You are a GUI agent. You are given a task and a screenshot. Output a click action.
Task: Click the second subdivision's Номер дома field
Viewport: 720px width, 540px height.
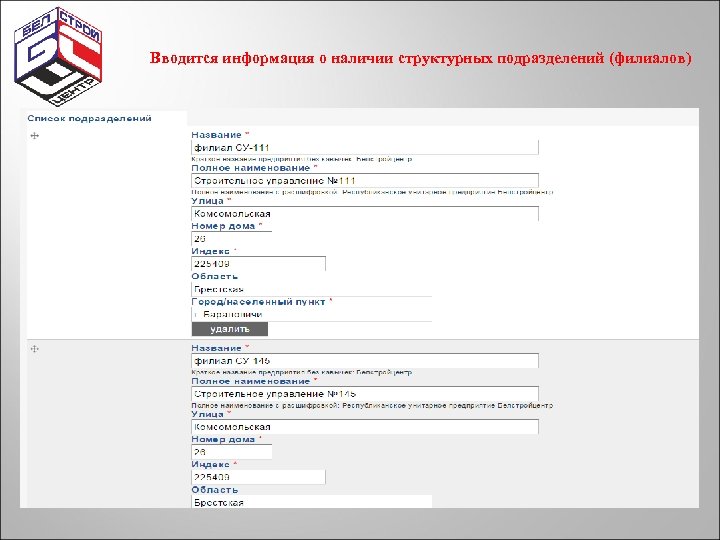pyautogui.click(x=231, y=452)
